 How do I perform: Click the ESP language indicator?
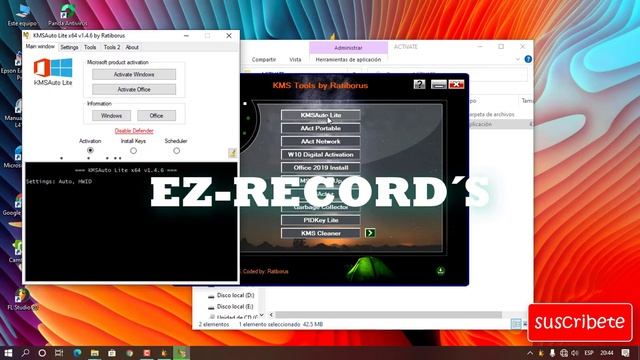point(589,353)
